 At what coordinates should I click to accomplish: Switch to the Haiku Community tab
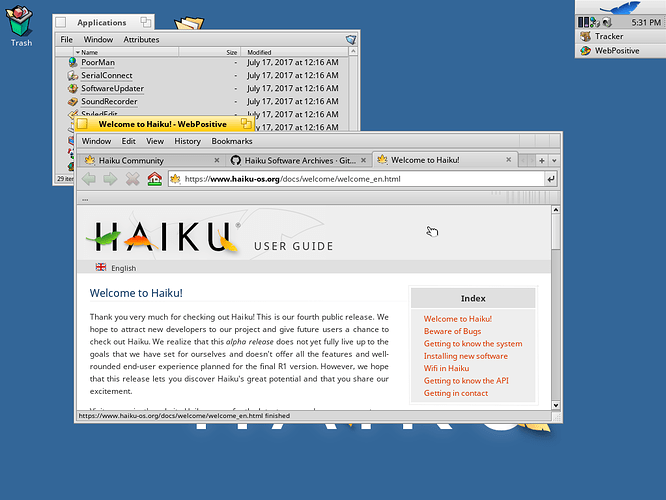(x=151, y=160)
